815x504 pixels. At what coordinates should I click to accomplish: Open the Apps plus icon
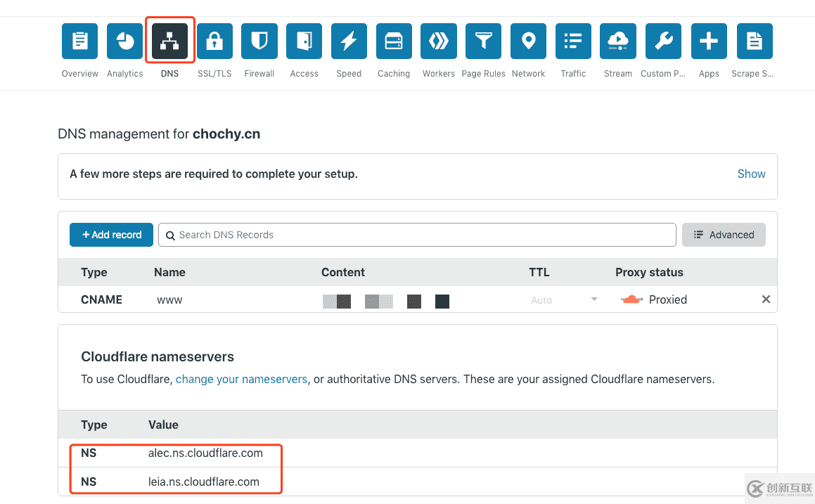709,41
